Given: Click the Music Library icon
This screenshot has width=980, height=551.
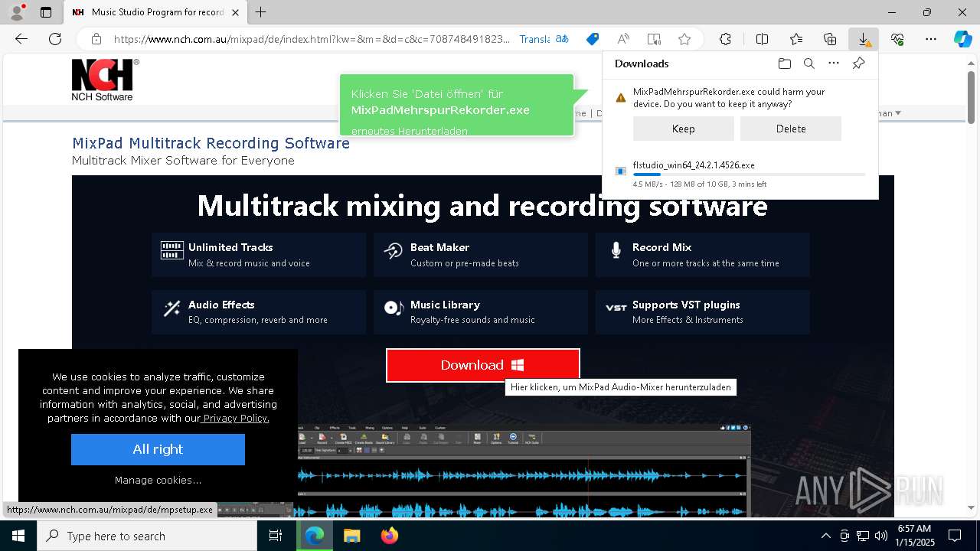Looking at the screenshot, I should [394, 308].
